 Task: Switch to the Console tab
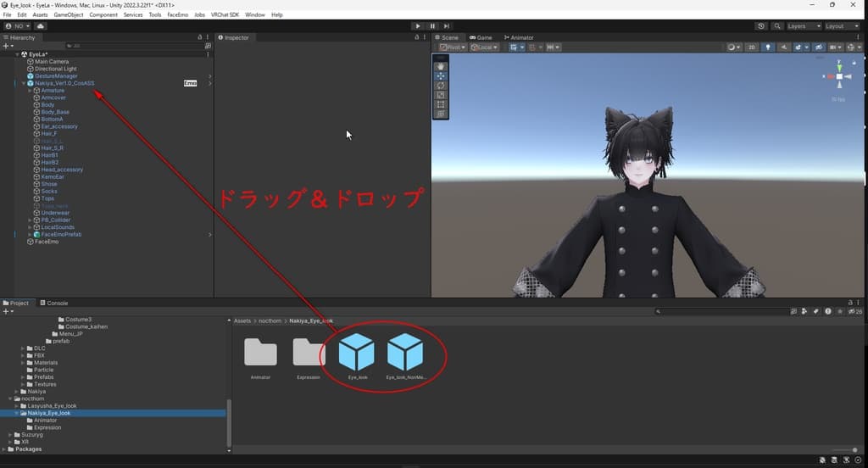54,303
